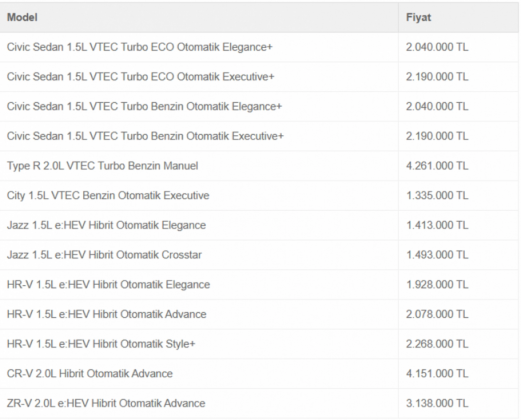Choose Civic Sedan Benzin Otomatik Executive+ model
The width and height of the screenshot is (521, 420).
click(x=145, y=136)
